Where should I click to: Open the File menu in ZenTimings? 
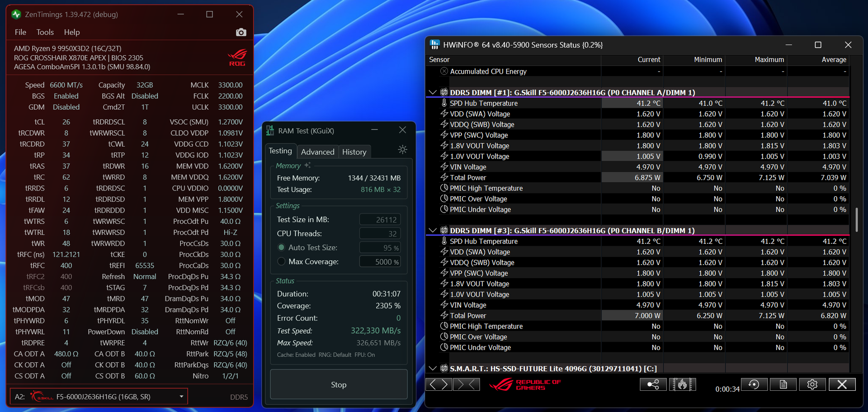click(20, 32)
